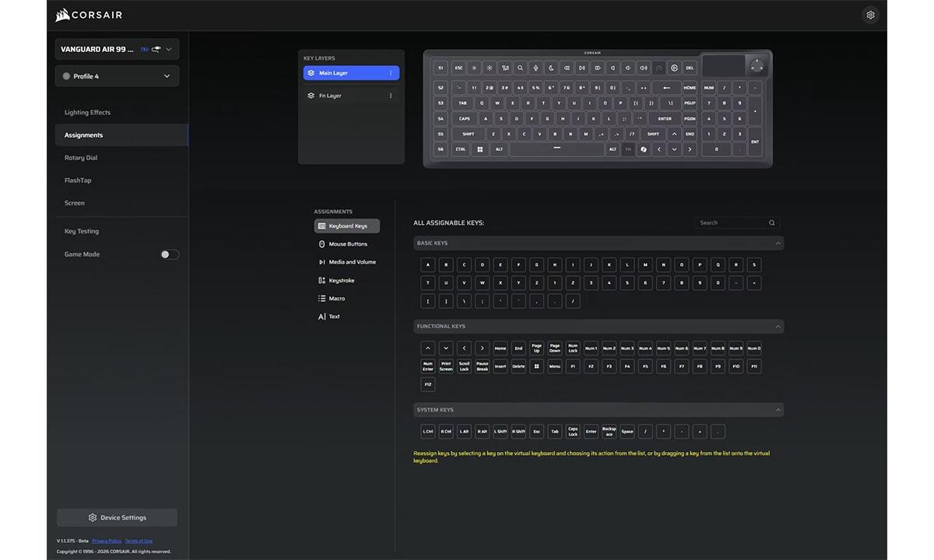Open Rotary Dial settings in sidebar
Screen dimensions: 934x560
pyautogui.click(x=81, y=158)
